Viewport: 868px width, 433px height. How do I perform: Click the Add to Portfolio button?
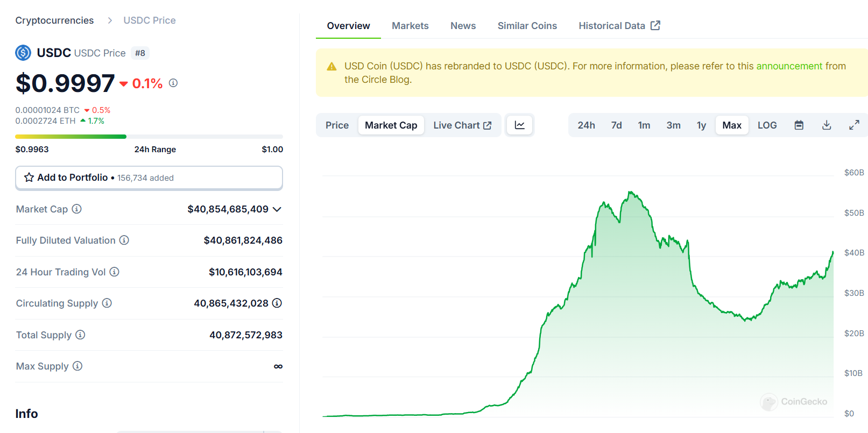coord(149,178)
